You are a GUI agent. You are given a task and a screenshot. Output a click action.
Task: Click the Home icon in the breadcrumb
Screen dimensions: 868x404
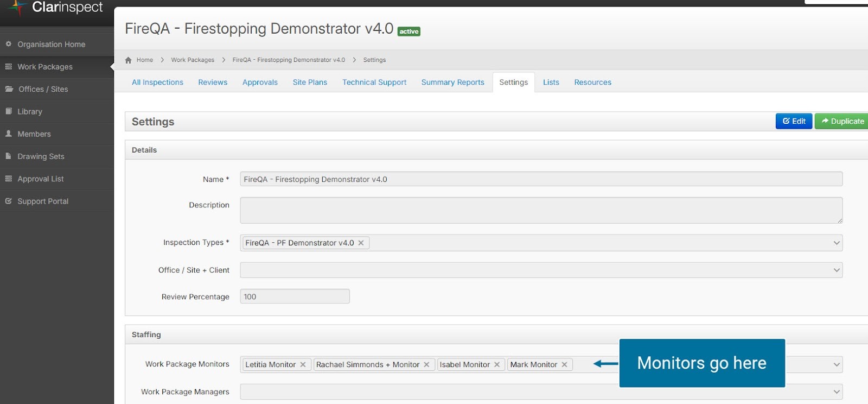(129, 60)
